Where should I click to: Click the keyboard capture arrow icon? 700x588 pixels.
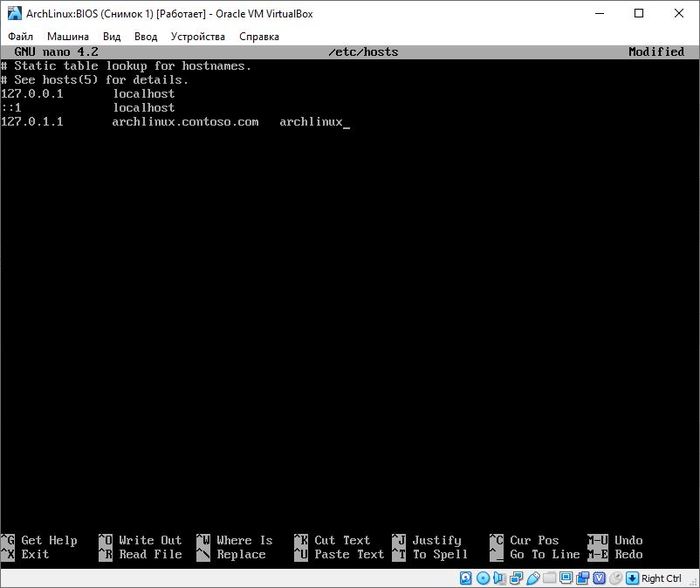632,578
